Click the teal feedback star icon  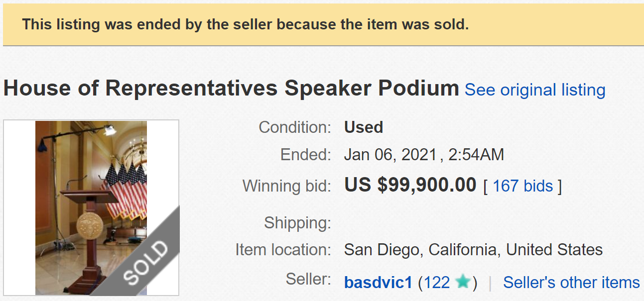click(x=463, y=282)
